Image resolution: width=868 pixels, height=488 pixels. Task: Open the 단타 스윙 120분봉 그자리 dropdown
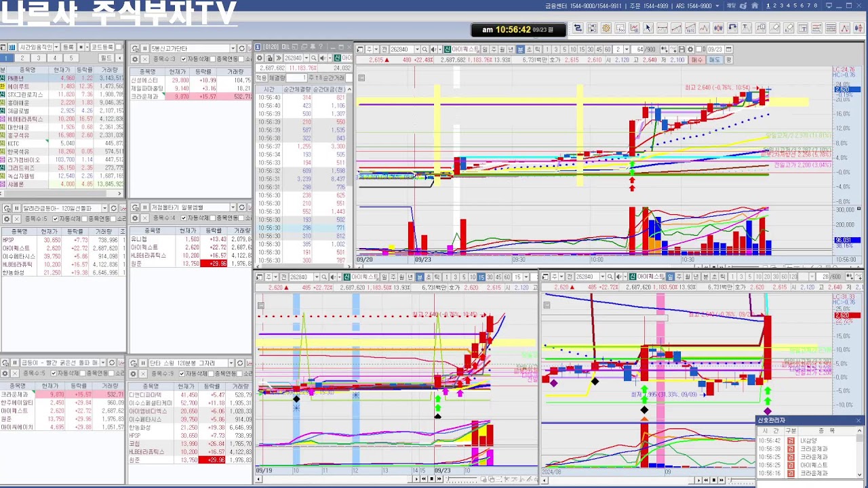click(x=231, y=363)
